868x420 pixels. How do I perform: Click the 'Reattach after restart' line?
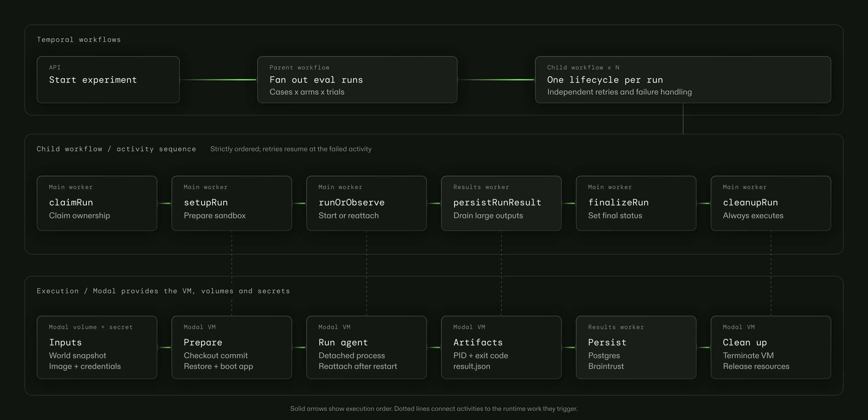[358, 366]
